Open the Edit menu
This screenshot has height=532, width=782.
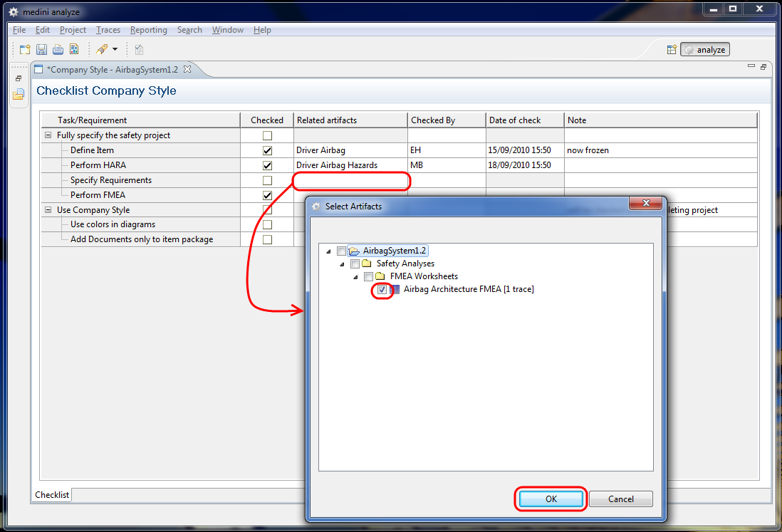43,30
